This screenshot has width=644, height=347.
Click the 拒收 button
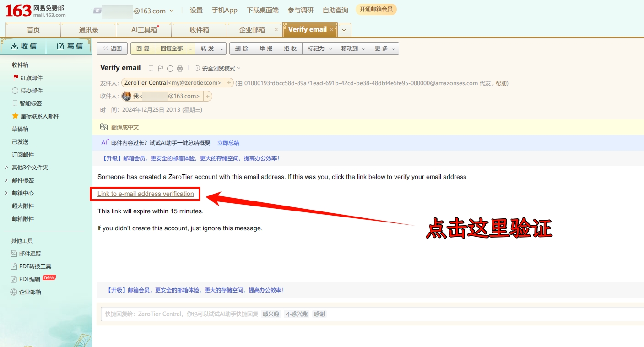coord(290,49)
